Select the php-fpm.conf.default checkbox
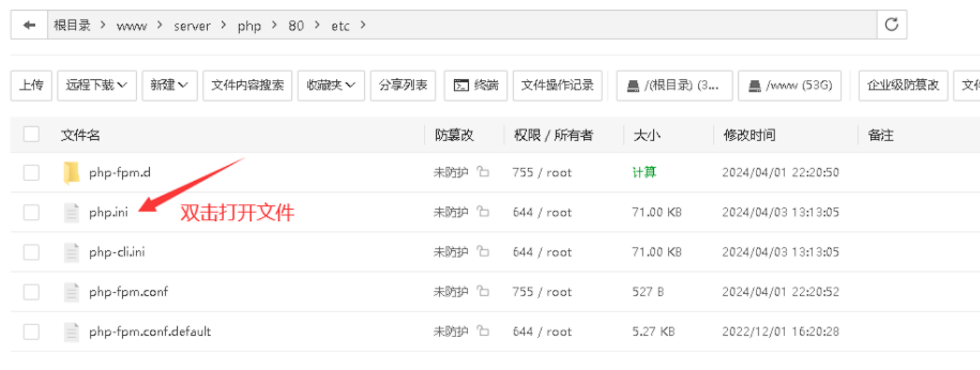 coord(31,332)
